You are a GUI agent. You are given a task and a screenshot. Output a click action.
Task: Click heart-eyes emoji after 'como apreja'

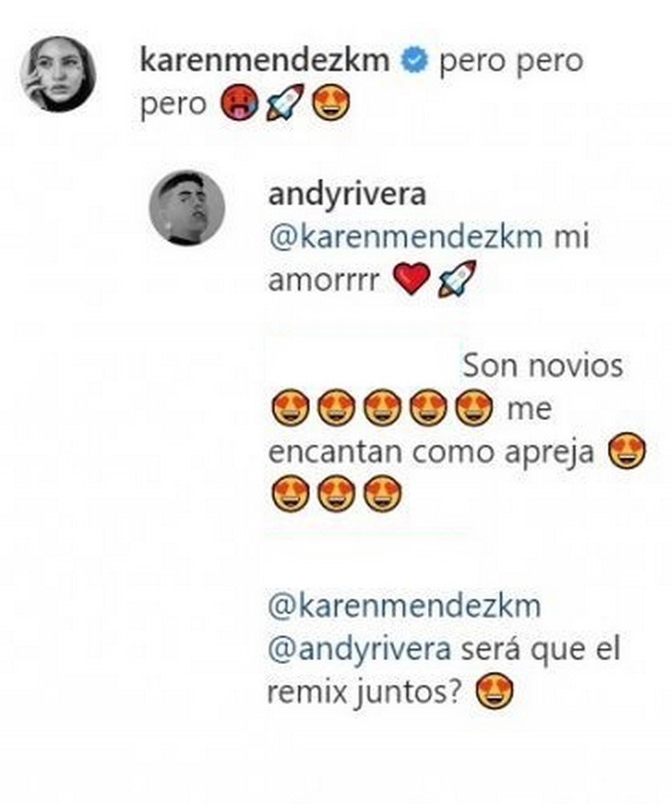(x=626, y=450)
